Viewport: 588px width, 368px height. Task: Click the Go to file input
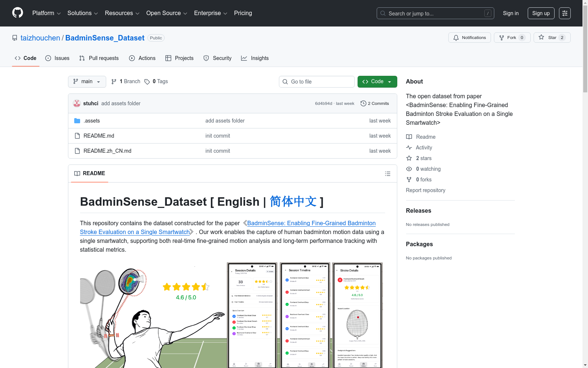317,82
